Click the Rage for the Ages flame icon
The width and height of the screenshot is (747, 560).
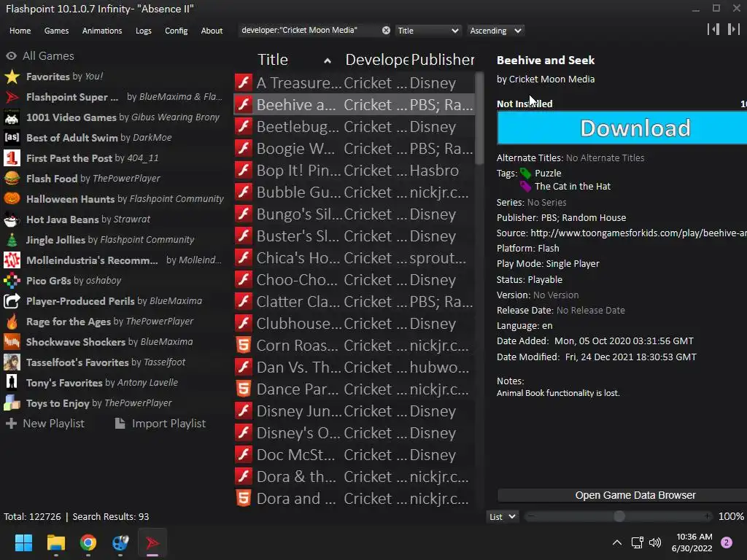[12, 322]
